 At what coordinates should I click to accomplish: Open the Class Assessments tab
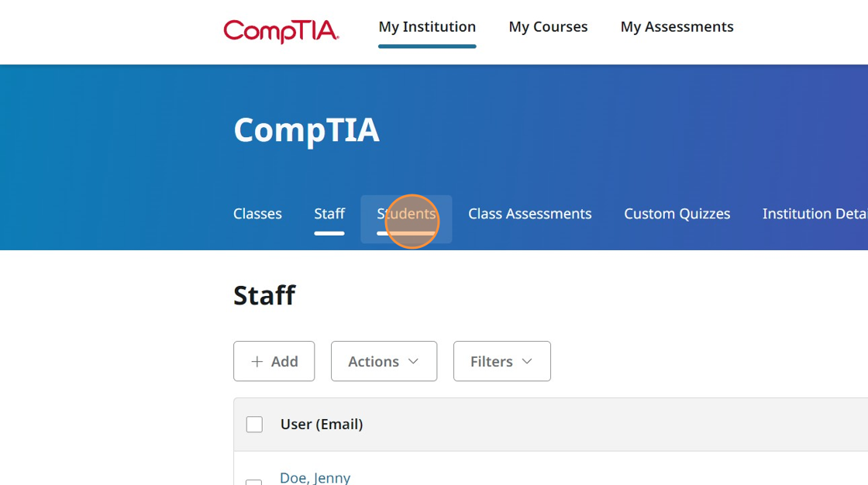pyautogui.click(x=529, y=214)
